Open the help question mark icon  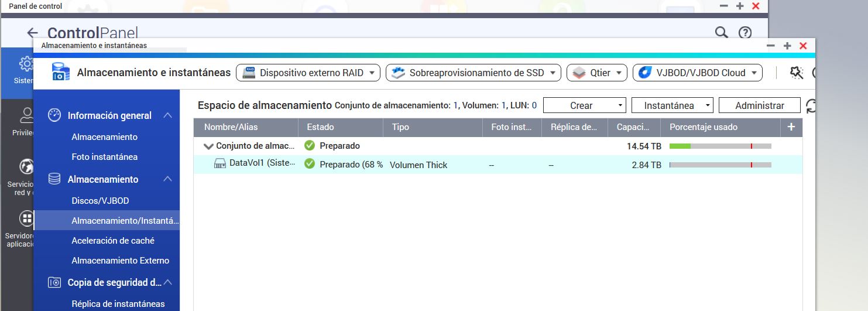[x=745, y=33]
